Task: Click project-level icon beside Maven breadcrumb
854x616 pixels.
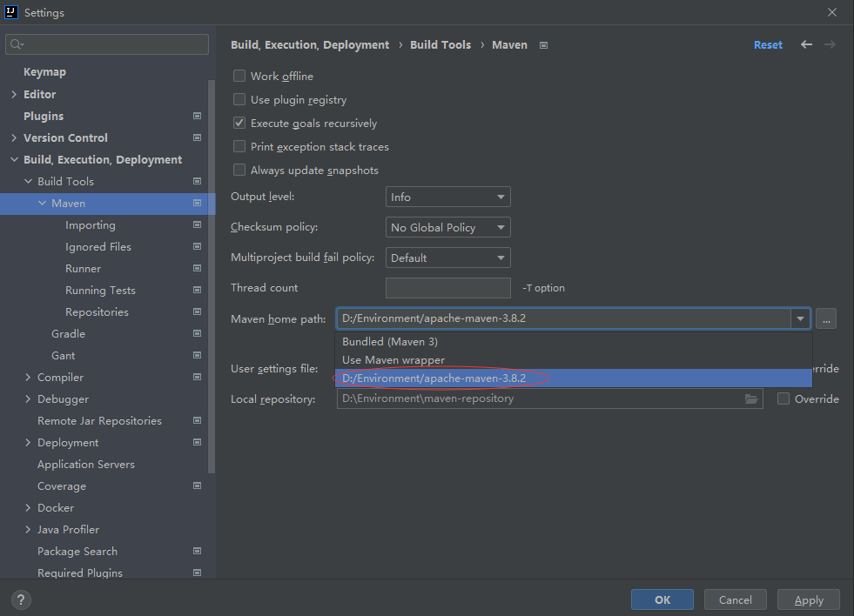Action: (543, 45)
